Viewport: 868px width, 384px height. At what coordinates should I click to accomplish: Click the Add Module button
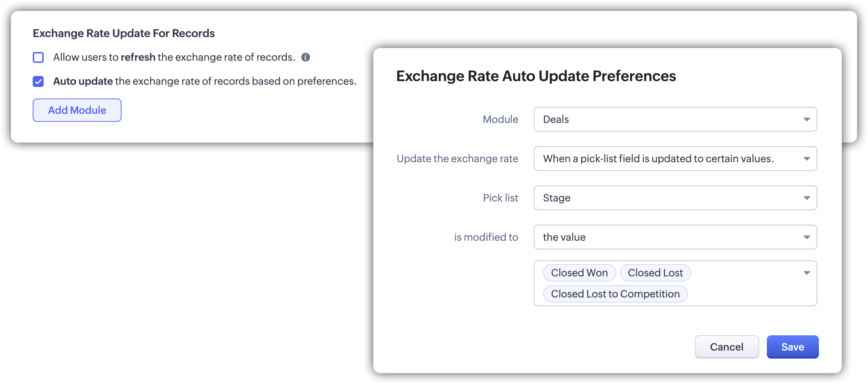tap(77, 110)
